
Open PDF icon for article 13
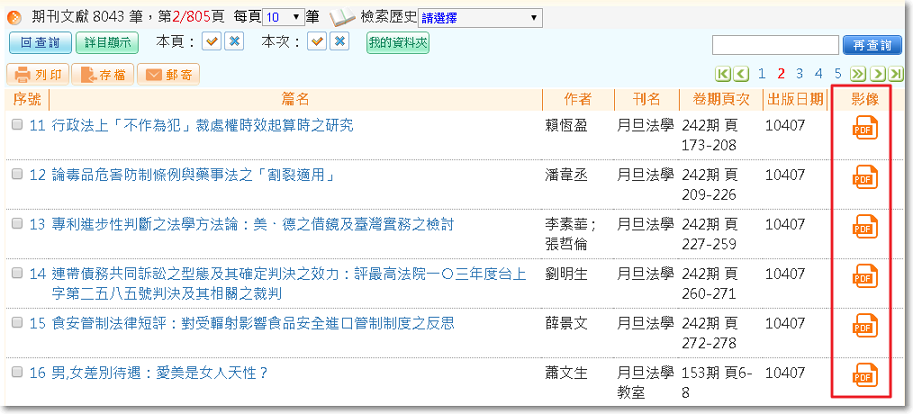(864, 227)
